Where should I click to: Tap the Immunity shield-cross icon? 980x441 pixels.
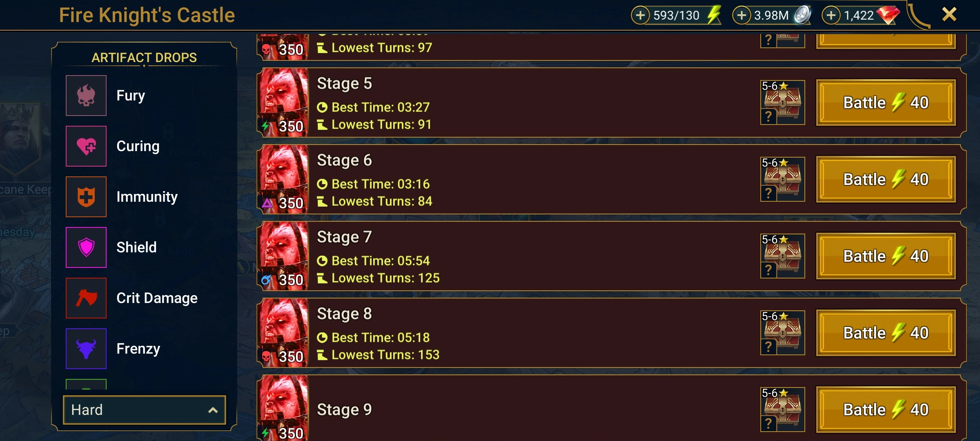pyautogui.click(x=86, y=197)
